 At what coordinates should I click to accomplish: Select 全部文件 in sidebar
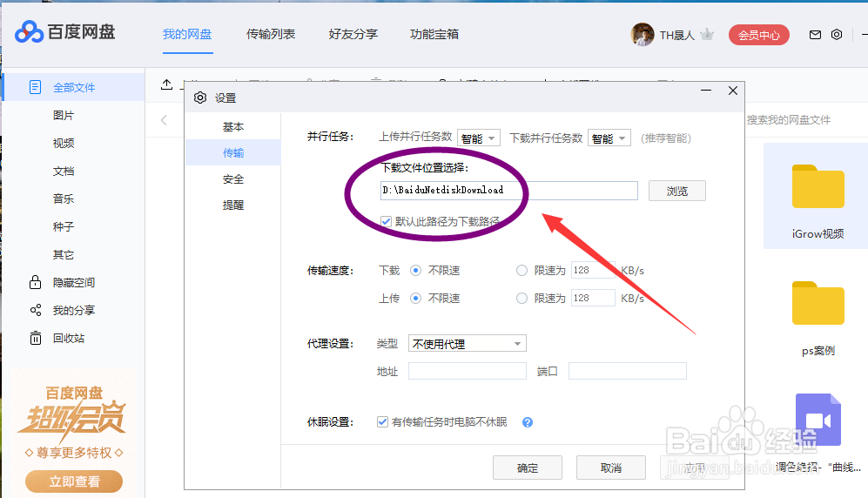tap(74, 87)
